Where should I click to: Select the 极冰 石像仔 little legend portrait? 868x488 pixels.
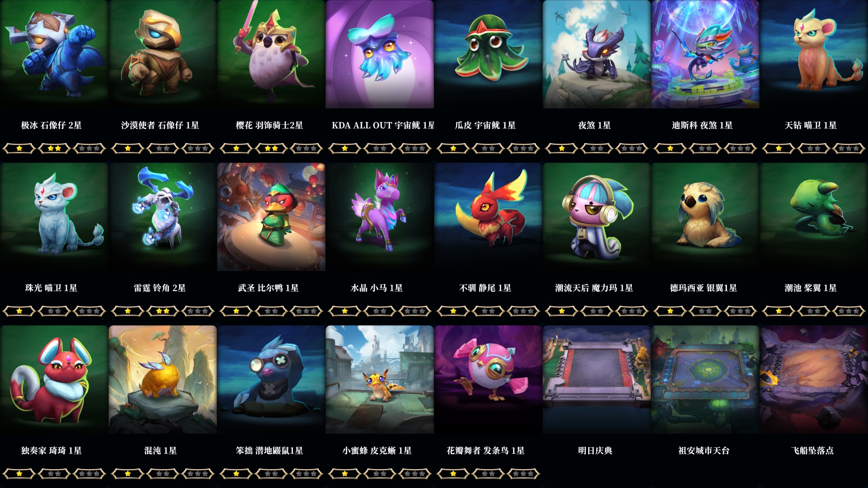point(54,54)
